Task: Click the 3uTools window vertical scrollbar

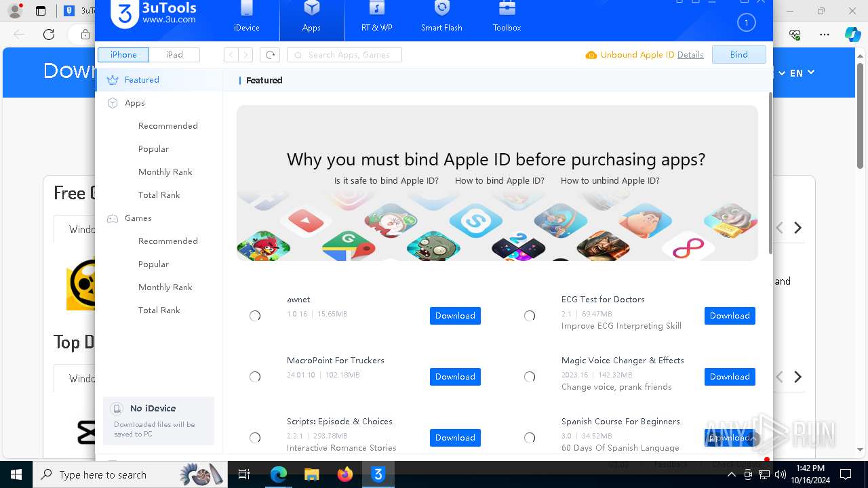Action: pos(770,173)
